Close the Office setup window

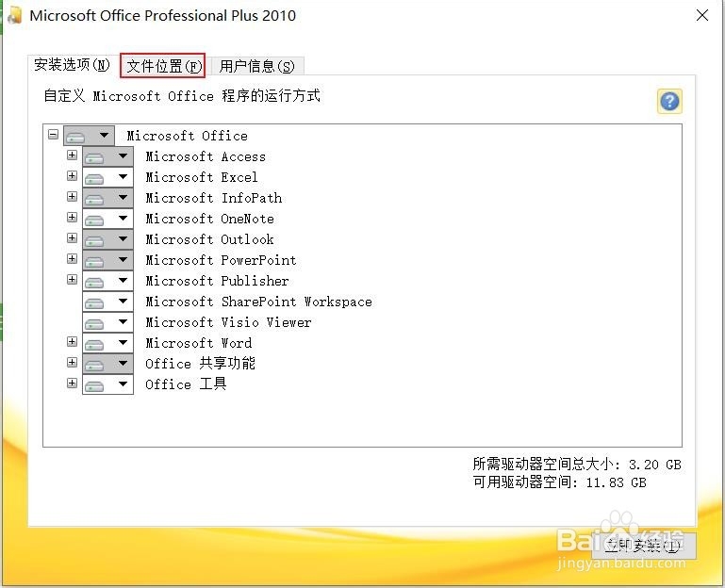701,15
